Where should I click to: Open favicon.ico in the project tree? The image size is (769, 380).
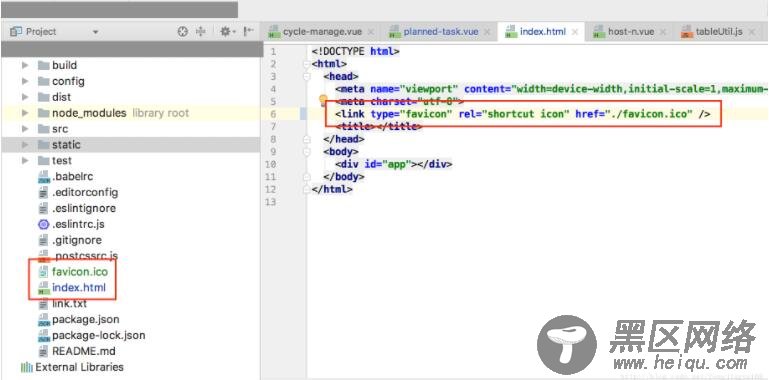click(x=79, y=271)
